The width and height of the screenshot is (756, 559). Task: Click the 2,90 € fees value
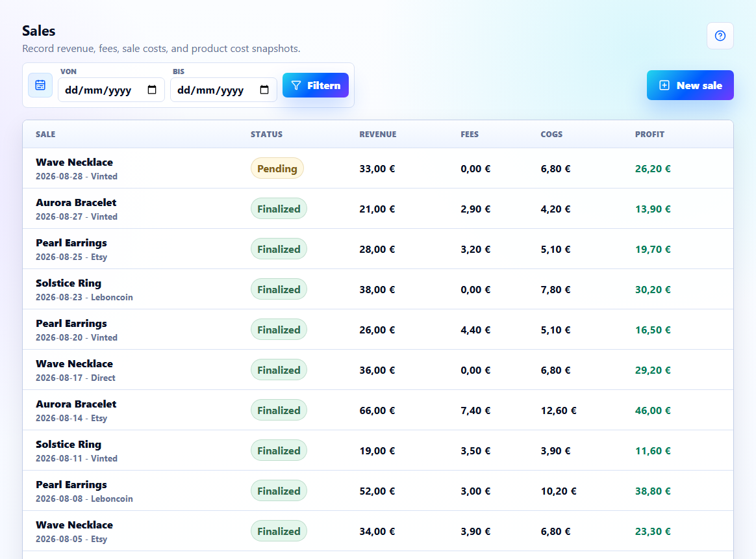pyautogui.click(x=475, y=209)
